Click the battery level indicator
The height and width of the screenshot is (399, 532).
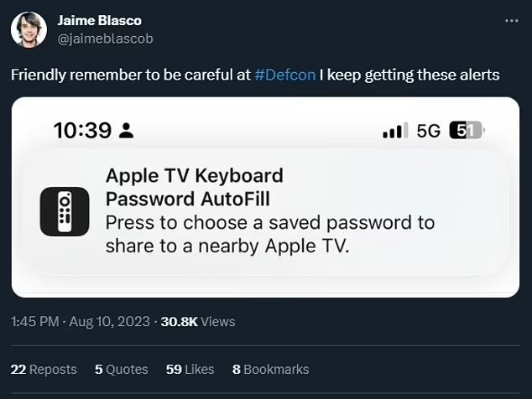(467, 131)
